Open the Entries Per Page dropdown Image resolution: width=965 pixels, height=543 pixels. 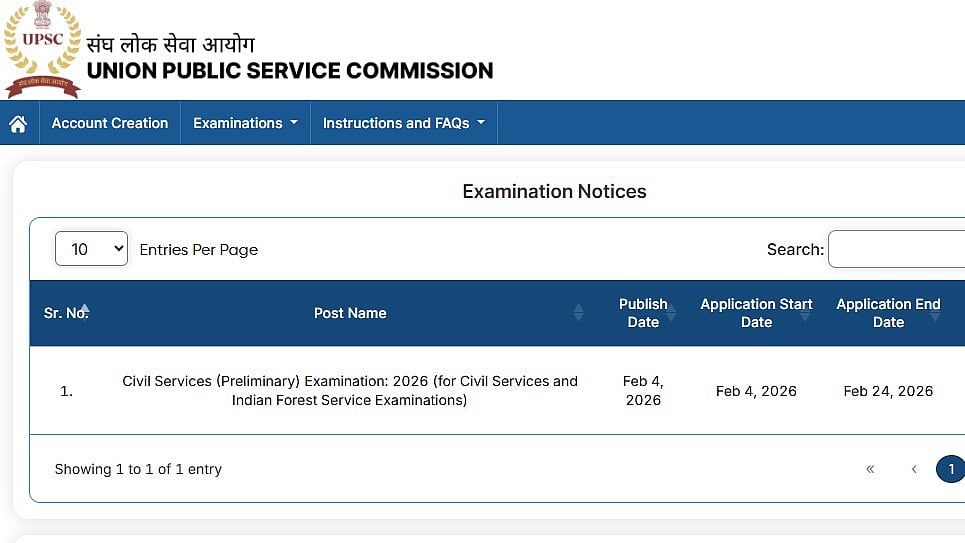(91, 249)
